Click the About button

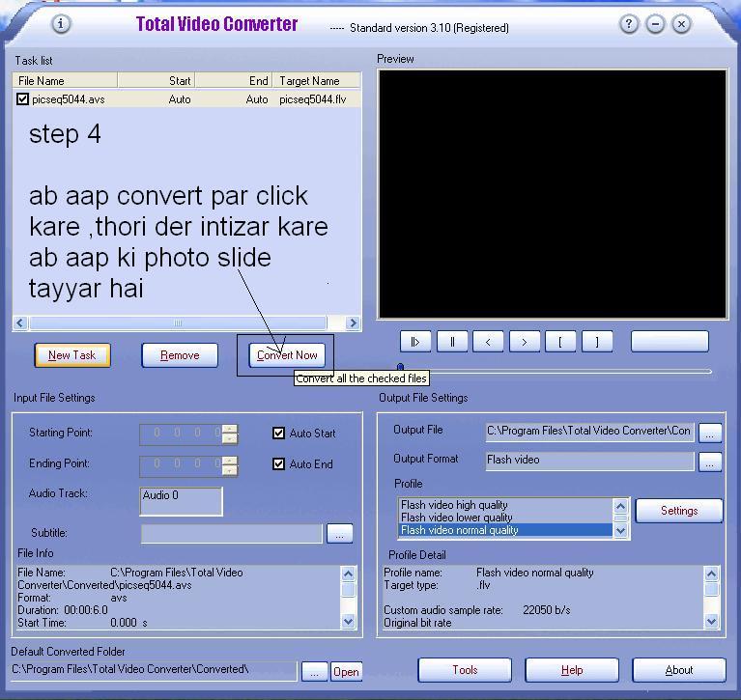(x=679, y=670)
